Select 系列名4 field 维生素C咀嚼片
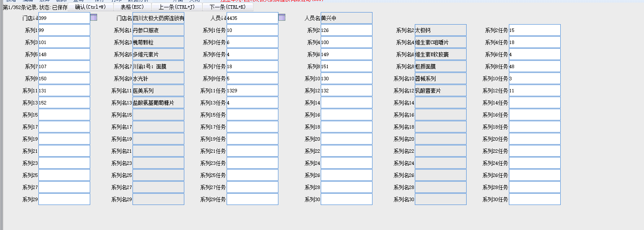 pyautogui.click(x=441, y=42)
